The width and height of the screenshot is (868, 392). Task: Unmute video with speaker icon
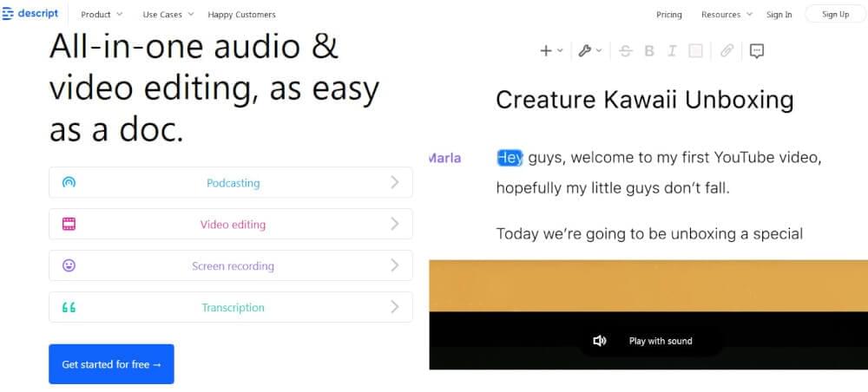(x=600, y=341)
